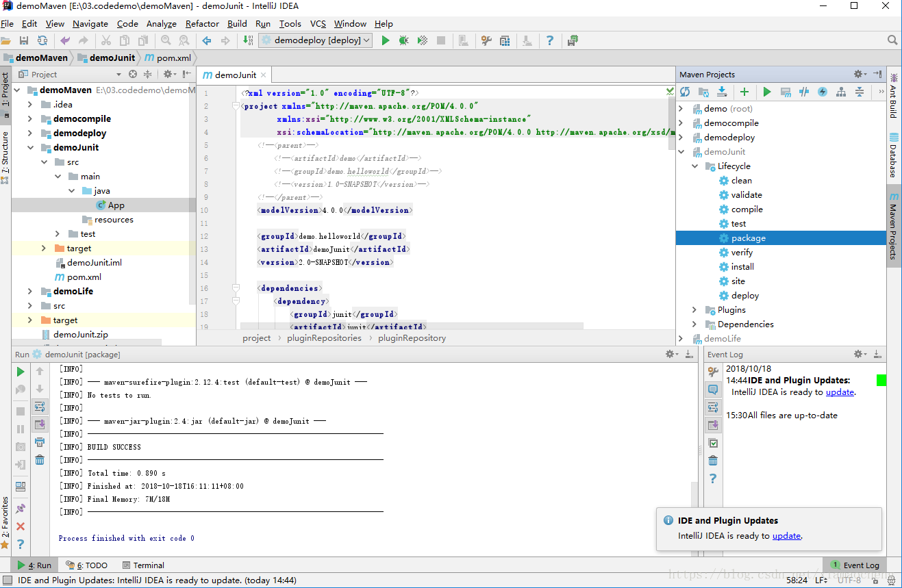The width and height of the screenshot is (902, 588).
Task: Close Run tab with red X icon
Action: [21, 526]
